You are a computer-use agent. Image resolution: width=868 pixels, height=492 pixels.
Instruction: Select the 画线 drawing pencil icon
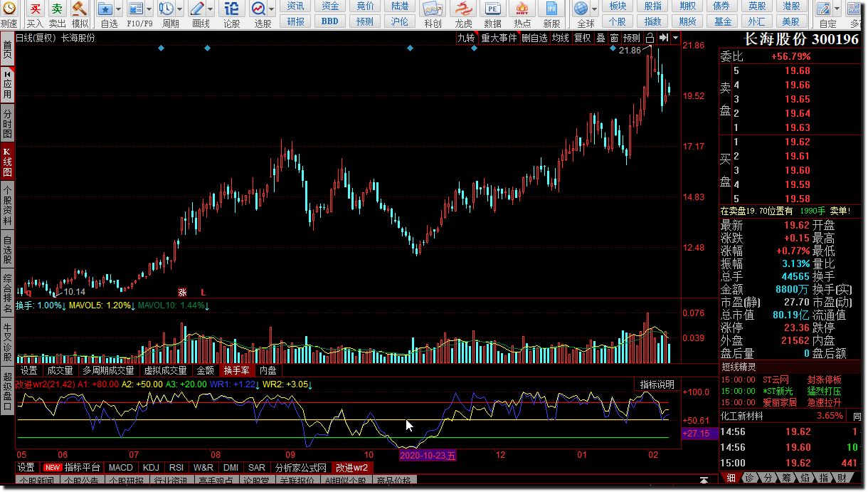point(197,9)
